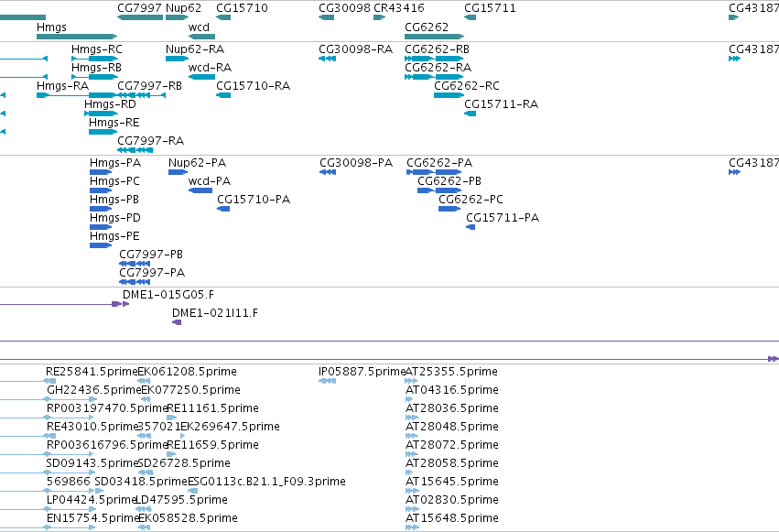Click EST AT04316.5prime
The width and height of the screenshot is (779, 532).
(x=409, y=399)
